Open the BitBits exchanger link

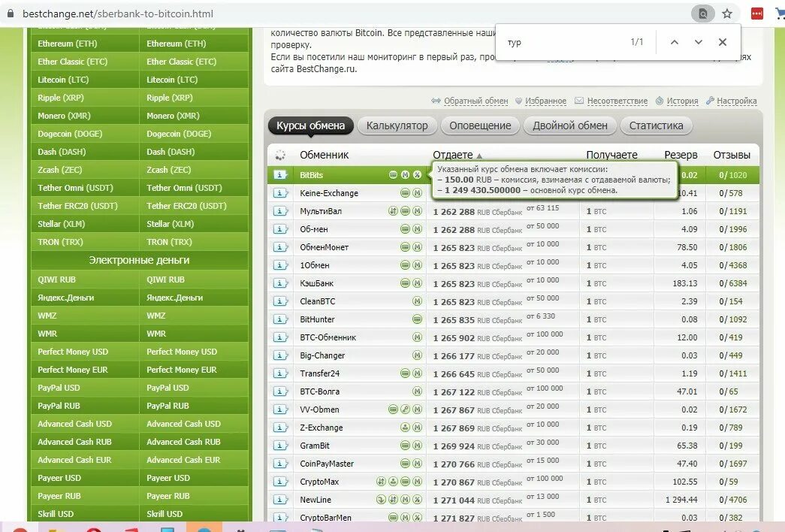pyautogui.click(x=312, y=175)
